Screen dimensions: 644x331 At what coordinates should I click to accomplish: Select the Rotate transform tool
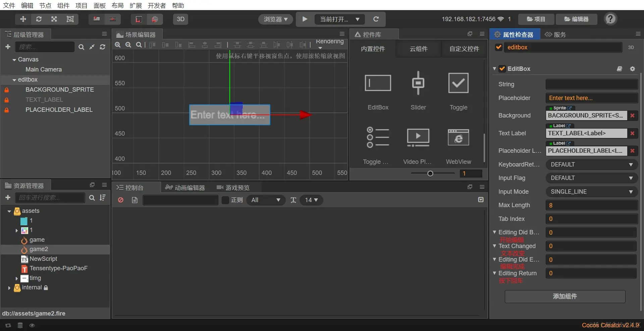coord(39,19)
